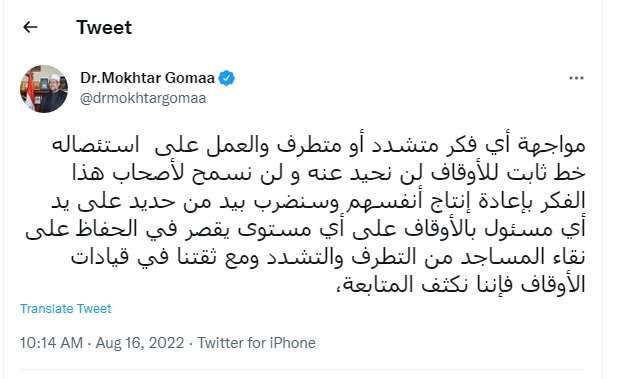Select tweet line starting with نقاء المساجد

(x=328, y=256)
